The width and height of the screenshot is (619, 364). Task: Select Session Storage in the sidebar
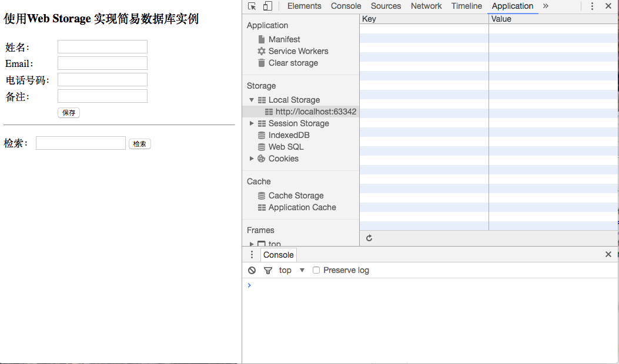(x=299, y=123)
